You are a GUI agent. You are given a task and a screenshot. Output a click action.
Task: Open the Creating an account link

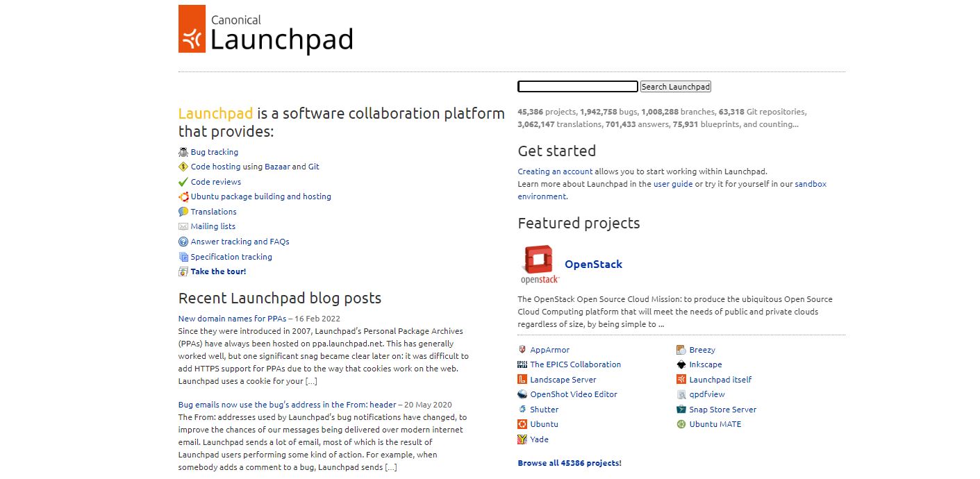click(x=555, y=171)
